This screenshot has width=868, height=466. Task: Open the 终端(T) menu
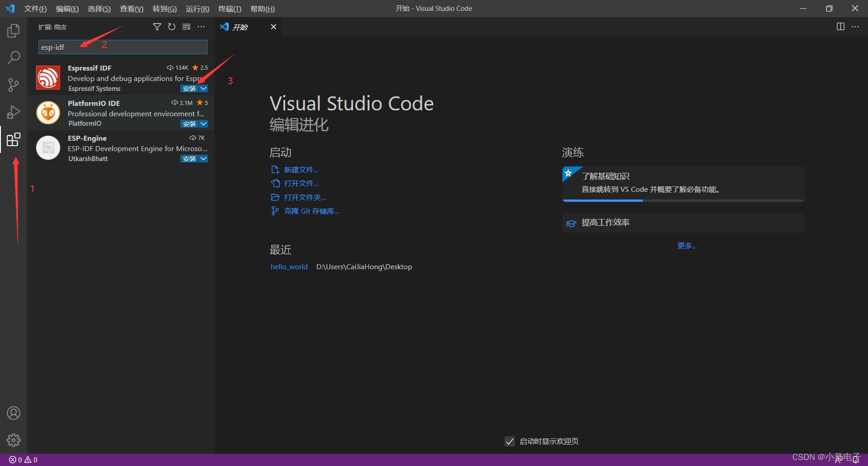230,9
